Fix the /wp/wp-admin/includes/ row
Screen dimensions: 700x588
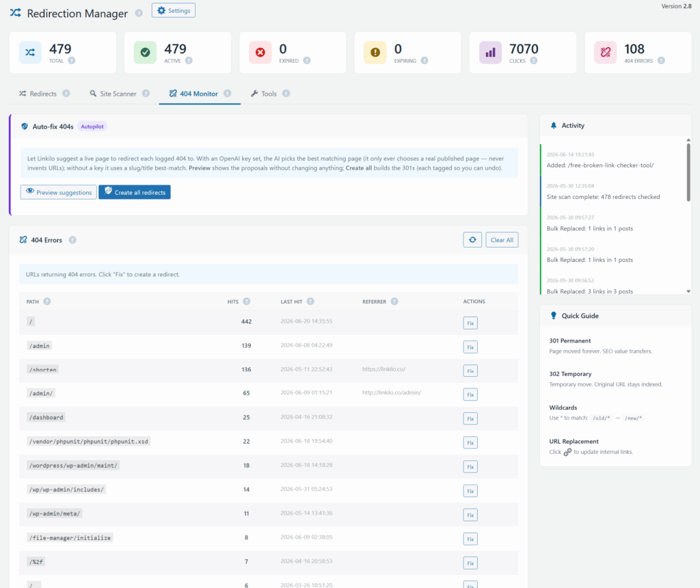(x=470, y=491)
